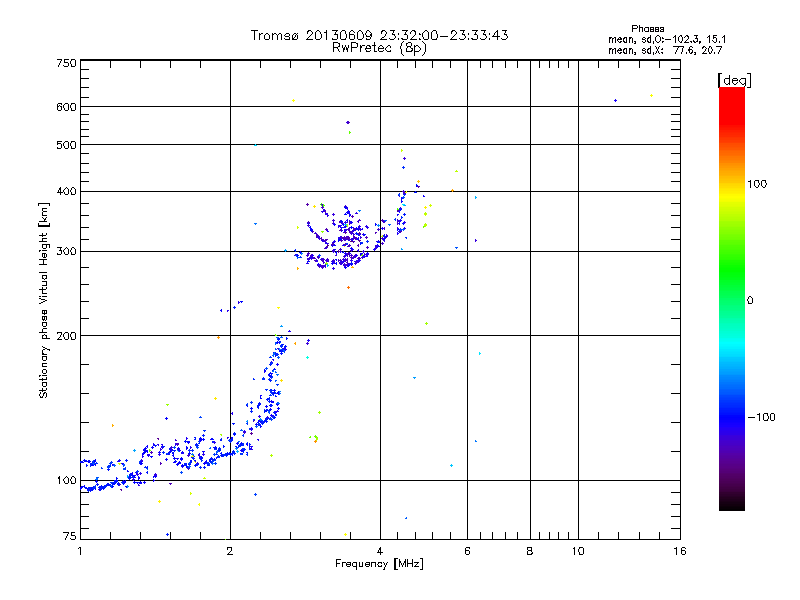Click the 'RwPretec (8p)' subtitle
The width and height of the screenshot is (800, 600).
tap(379, 48)
